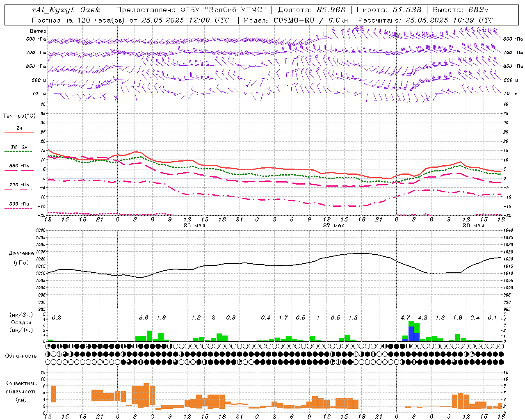This screenshot has height=420, width=525.
Task: Click the '(мм/3ч.)' units label
Action: [x=21, y=315]
